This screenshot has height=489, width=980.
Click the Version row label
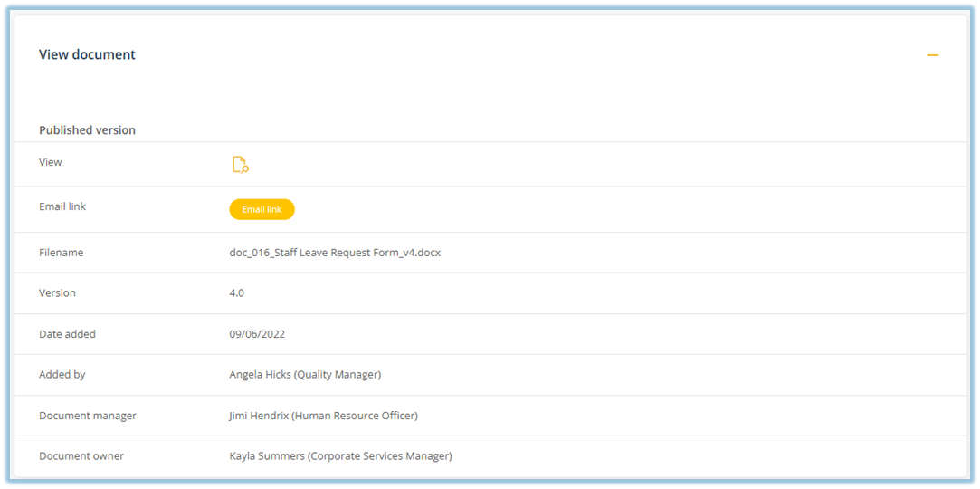(58, 293)
